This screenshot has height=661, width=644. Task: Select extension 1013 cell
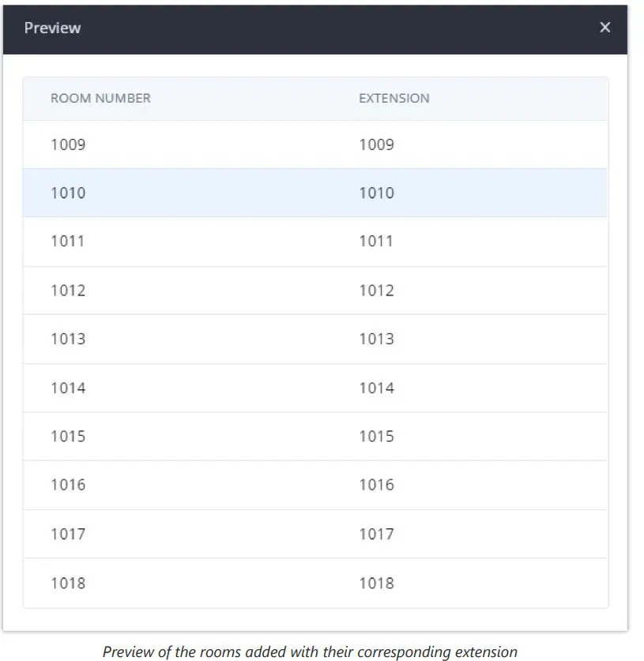376,340
